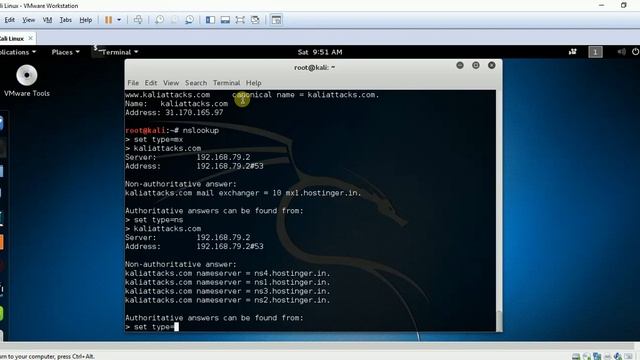Viewport: 640px width, 360px height.
Task: Select the VMware Tools disc on desktop
Action: point(27,81)
